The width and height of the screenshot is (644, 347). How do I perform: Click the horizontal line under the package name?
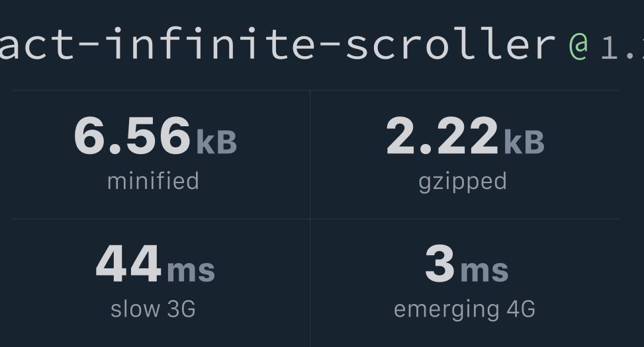316,91
